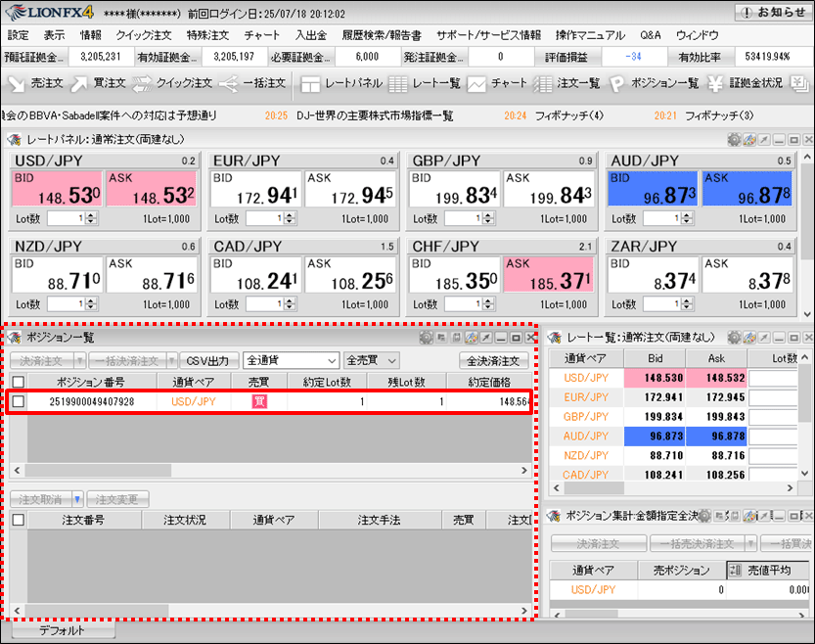
Task: Click the CSV出力 export button
Action: click(208, 360)
